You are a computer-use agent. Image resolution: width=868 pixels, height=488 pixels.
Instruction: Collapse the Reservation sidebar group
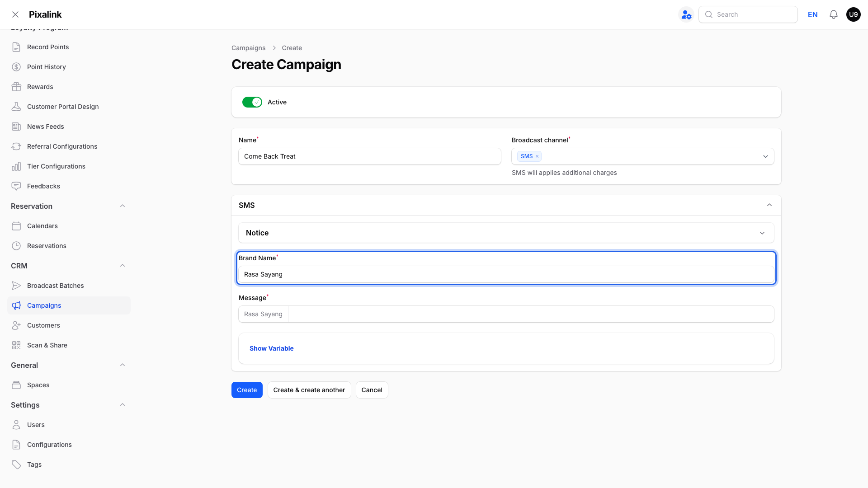[123, 206]
